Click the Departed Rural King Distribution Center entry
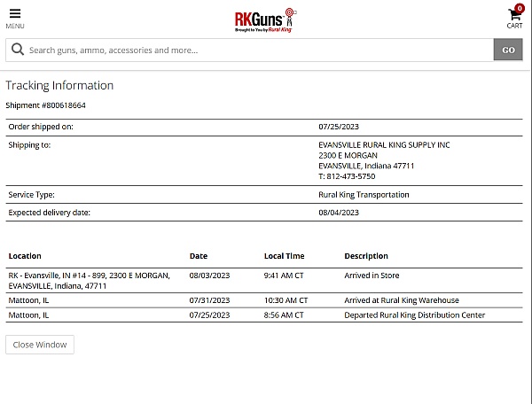The height and width of the screenshot is (404, 532). 414,315
